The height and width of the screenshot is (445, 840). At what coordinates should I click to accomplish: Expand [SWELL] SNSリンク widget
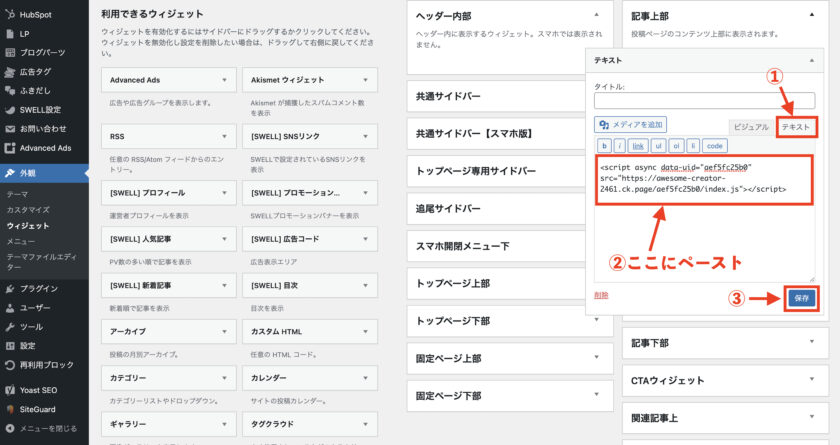(x=365, y=137)
